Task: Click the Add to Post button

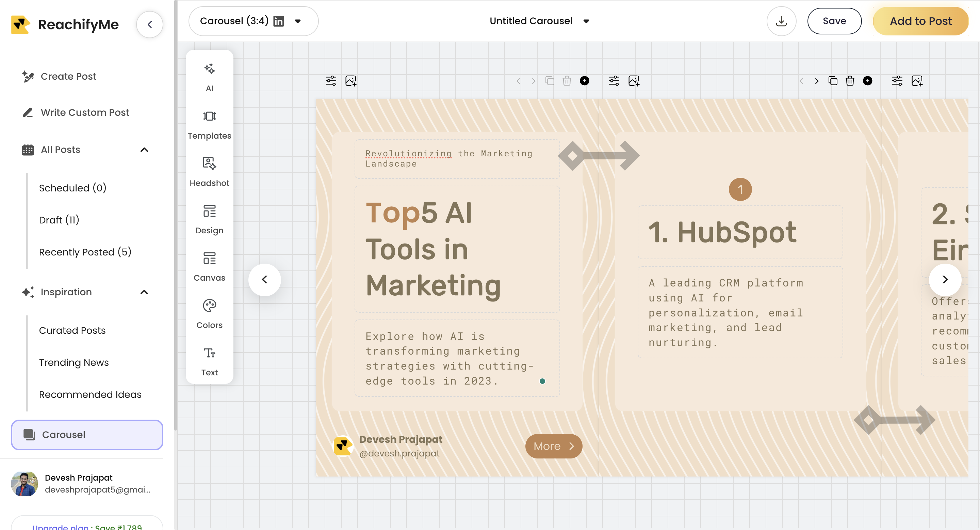Action: tap(921, 21)
